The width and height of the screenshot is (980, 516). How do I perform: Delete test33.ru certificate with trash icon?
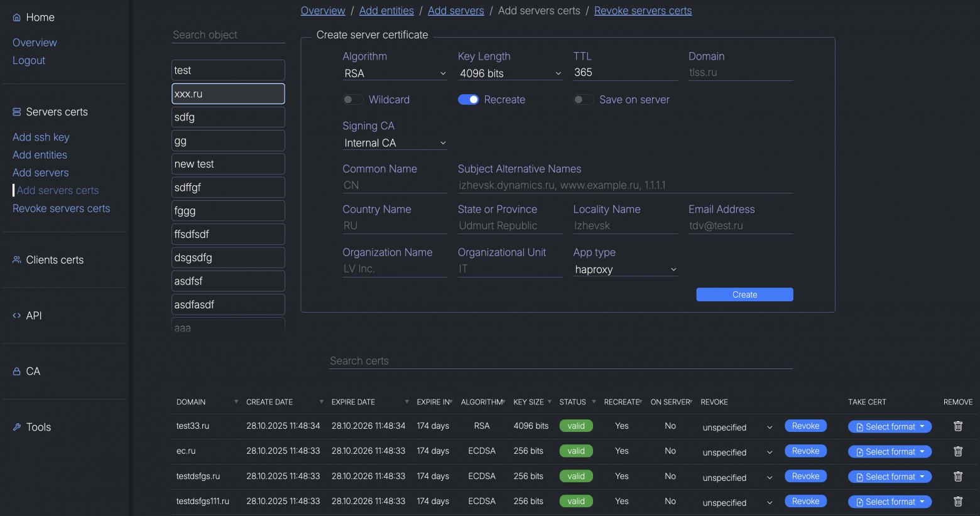(x=958, y=426)
